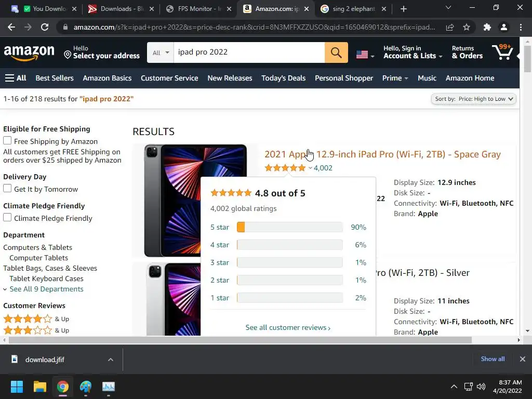This screenshot has height=399, width=532.
Task: Open the All search category dropdown
Action: coord(161,52)
